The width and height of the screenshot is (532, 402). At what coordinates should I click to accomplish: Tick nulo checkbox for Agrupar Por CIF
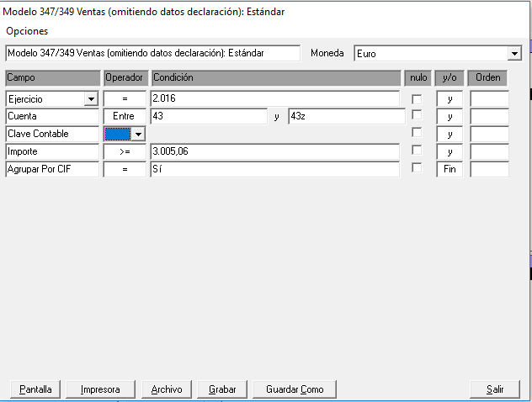click(x=417, y=168)
